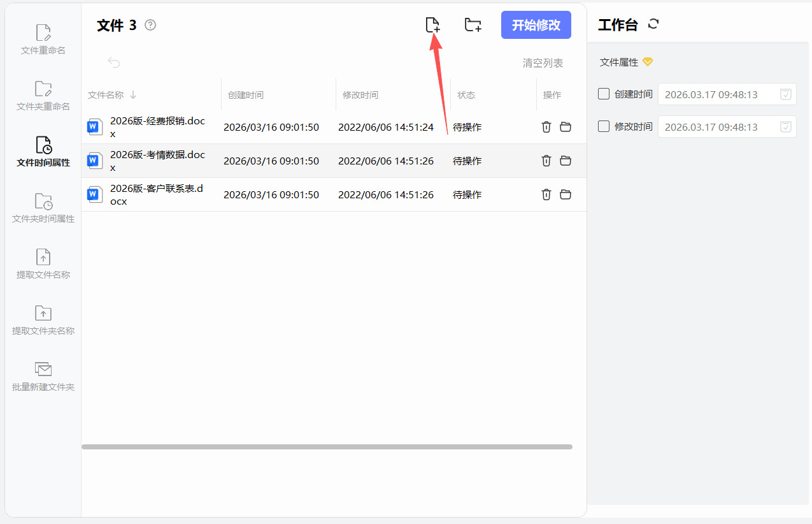Open folder for 2026版-经费报销.docx
This screenshot has height=524, width=812.
point(566,127)
